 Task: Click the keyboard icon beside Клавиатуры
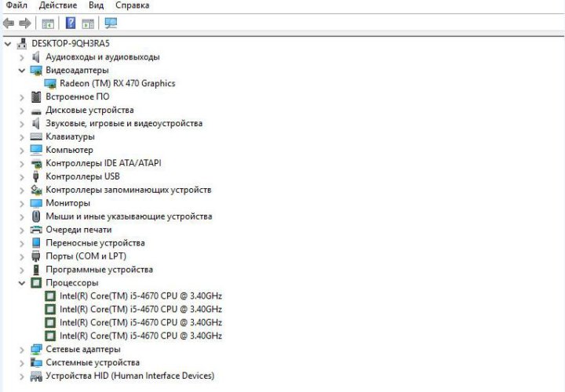click(x=36, y=136)
